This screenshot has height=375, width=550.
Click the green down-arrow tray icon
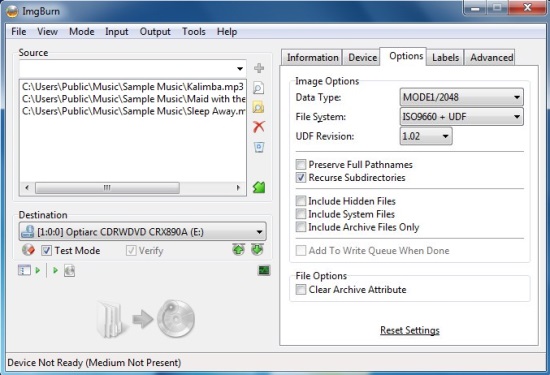(257, 249)
